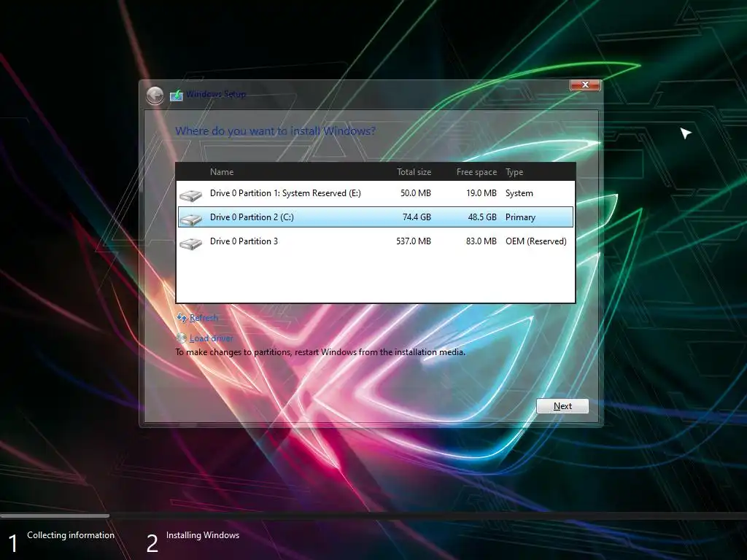Image resolution: width=747 pixels, height=560 pixels.
Task: Click the 74.4 GB total size cell
Action: point(417,217)
